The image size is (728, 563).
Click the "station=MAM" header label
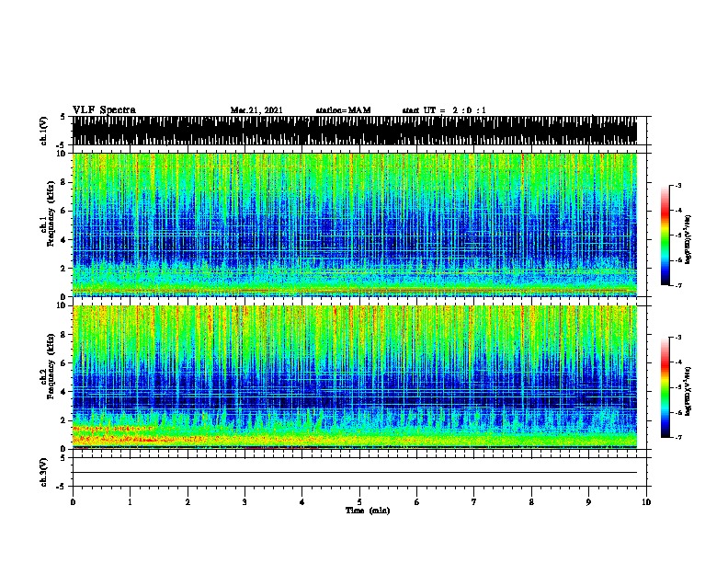tap(343, 110)
